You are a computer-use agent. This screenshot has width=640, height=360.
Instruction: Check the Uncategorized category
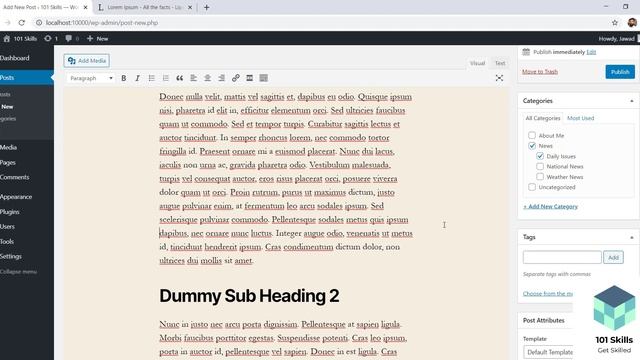(x=532, y=187)
